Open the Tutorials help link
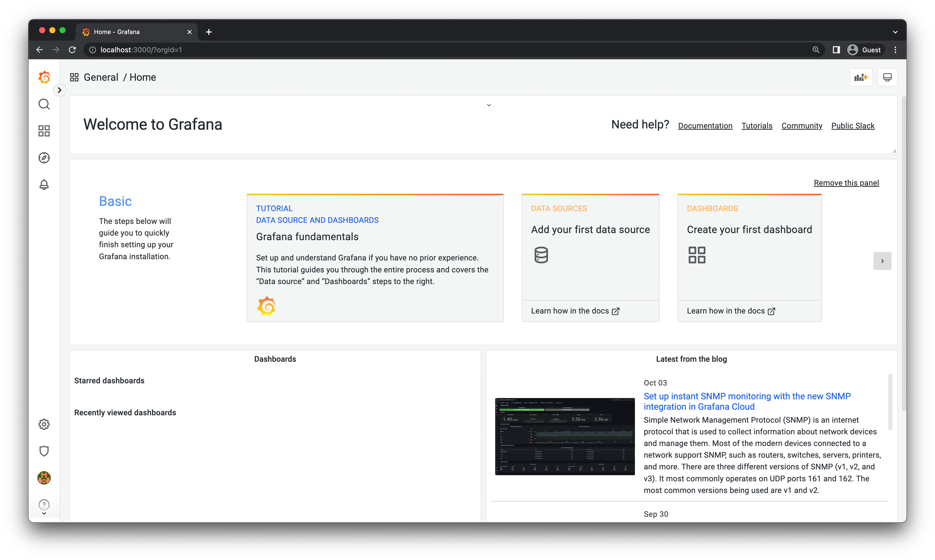Viewport: 935px width, 560px height. pos(757,126)
